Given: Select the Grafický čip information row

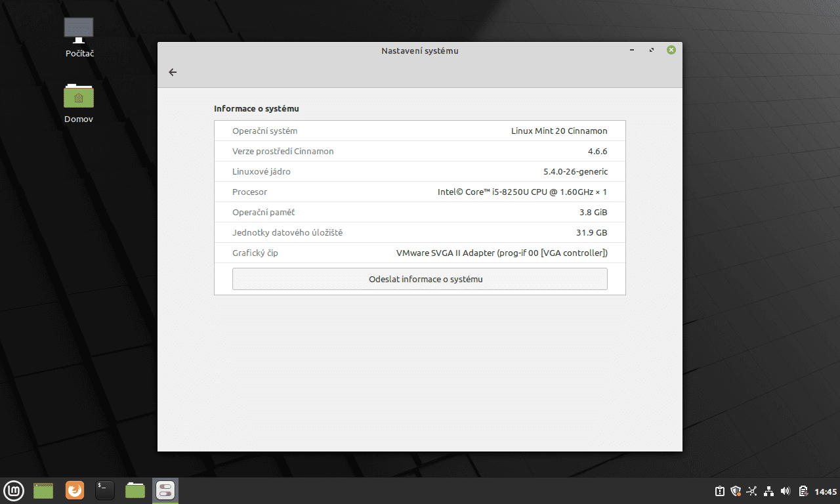Looking at the screenshot, I should pyautogui.click(x=419, y=253).
